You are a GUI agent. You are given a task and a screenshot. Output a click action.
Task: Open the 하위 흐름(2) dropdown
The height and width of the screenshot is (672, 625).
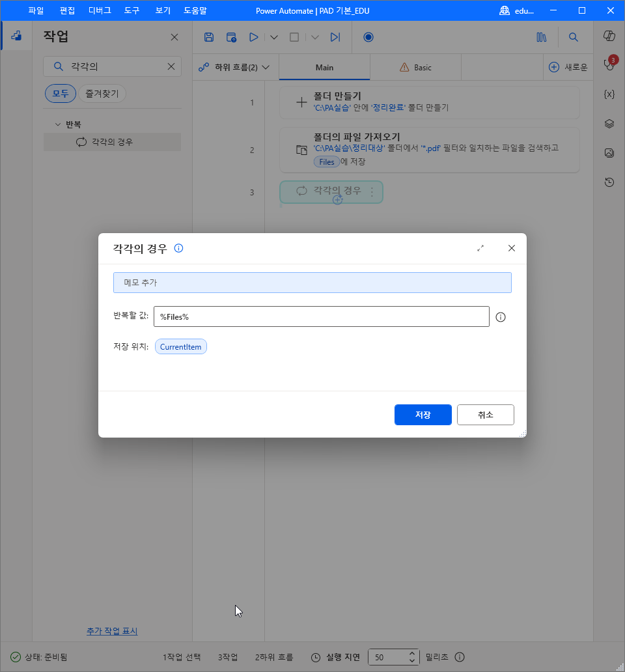tap(235, 67)
